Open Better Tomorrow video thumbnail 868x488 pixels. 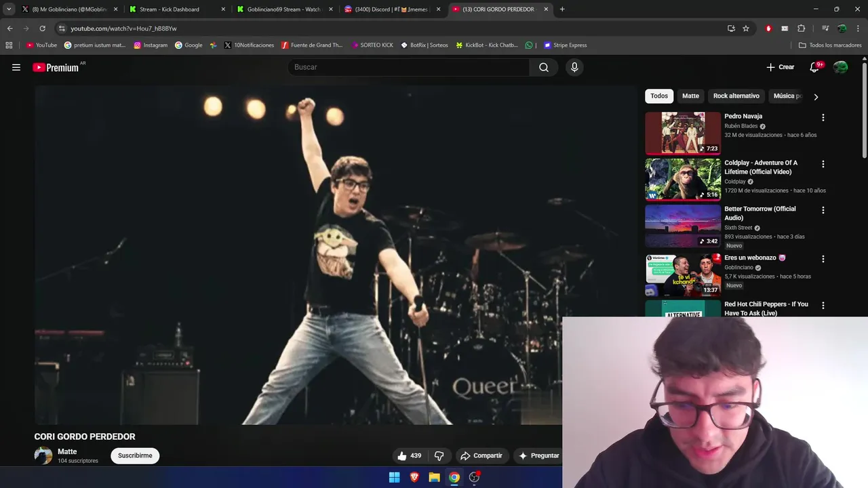(683, 226)
